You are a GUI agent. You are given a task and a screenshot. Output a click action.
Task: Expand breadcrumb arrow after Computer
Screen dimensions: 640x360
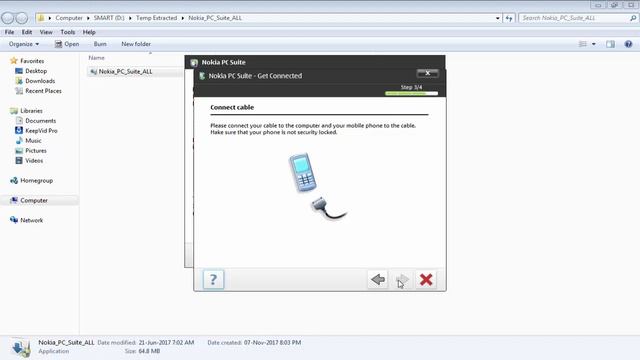coord(88,18)
